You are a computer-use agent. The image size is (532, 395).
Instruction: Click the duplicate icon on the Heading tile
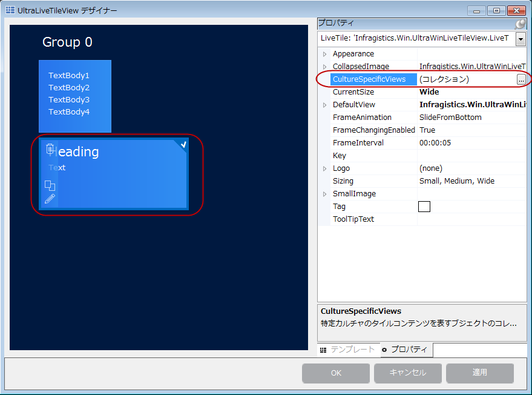[50, 185]
